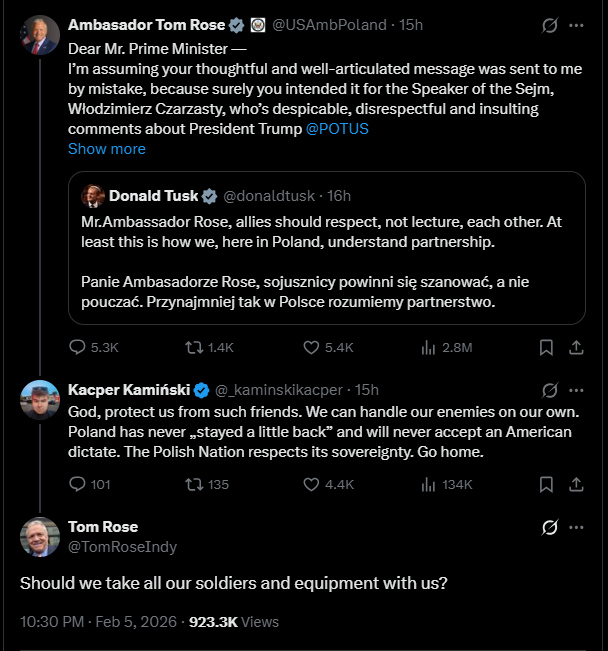Open more options on Ambassador's post

point(577,25)
